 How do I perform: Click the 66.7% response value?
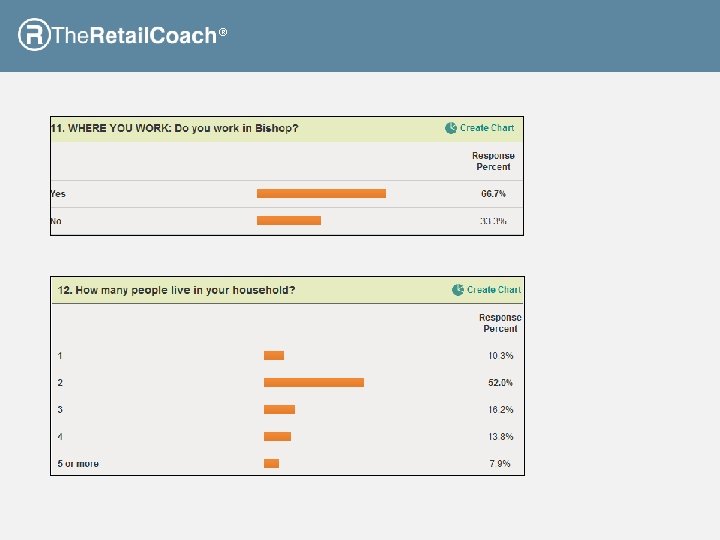click(x=493, y=194)
